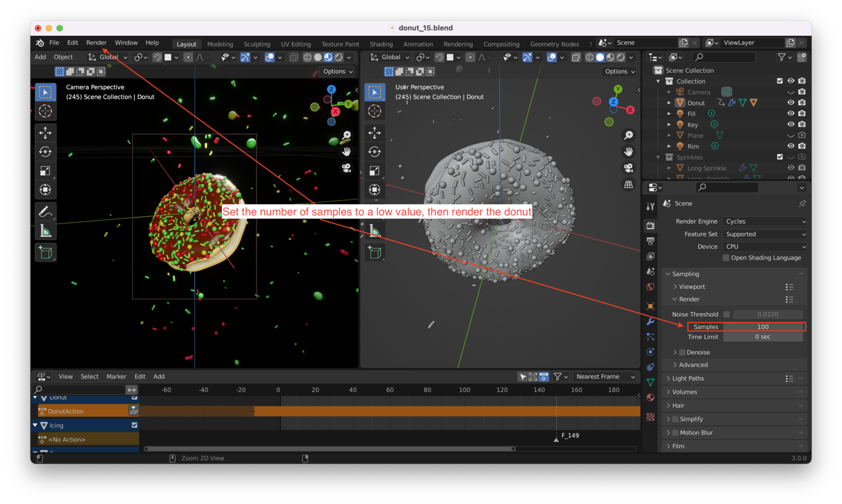Select the Rotate tool in left viewport
The width and height of the screenshot is (842, 504).
[46, 152]
